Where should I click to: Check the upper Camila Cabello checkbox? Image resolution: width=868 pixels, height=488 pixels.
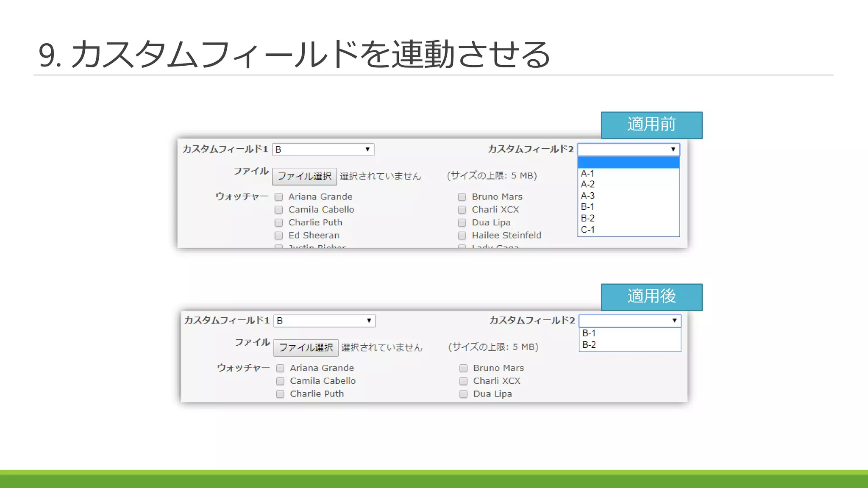[x=278, y=210]
